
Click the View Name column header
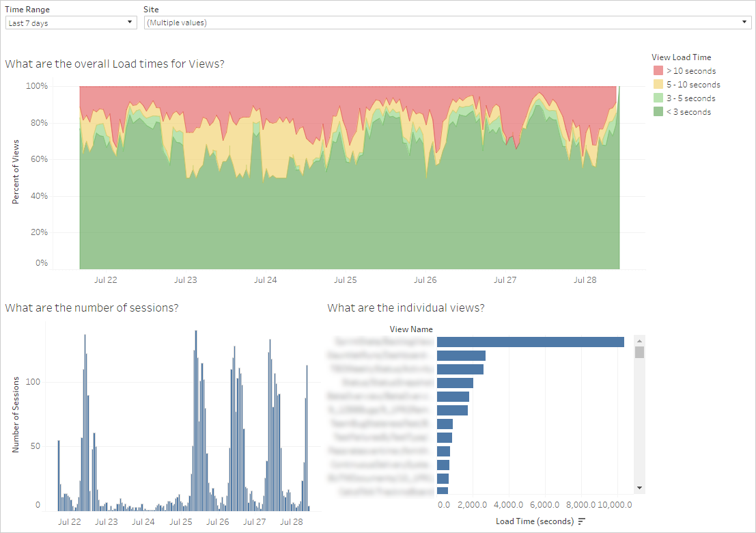pos(411,329)
